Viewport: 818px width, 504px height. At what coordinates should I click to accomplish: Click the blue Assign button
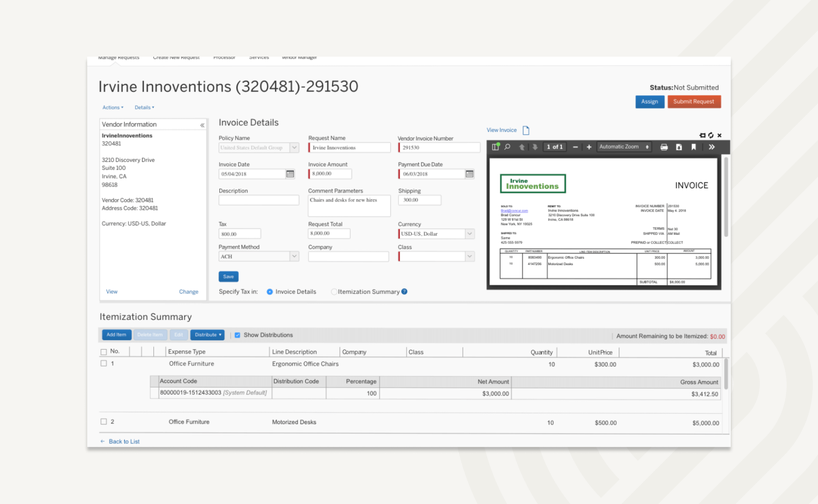click(650, 102)
